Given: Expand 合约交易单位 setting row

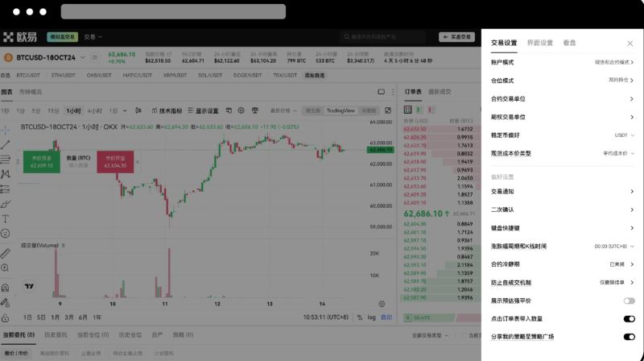Looking at the screenshot, I should coord(562,98).
